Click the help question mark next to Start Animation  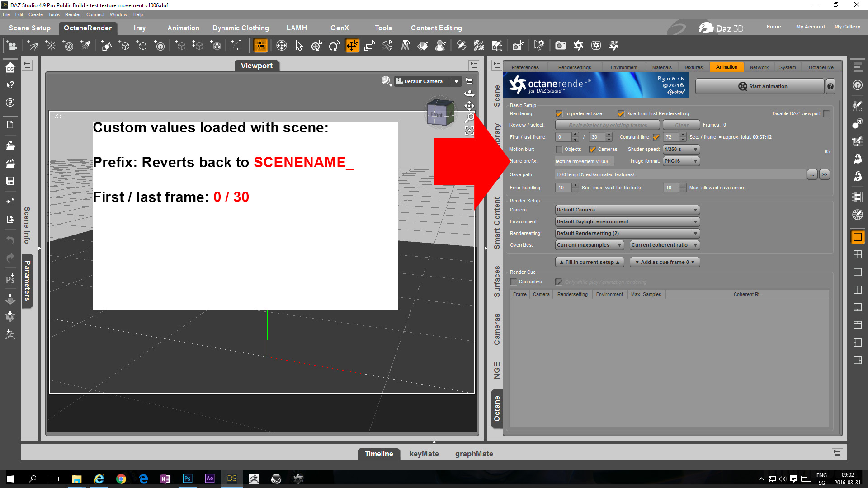[830, 86]
